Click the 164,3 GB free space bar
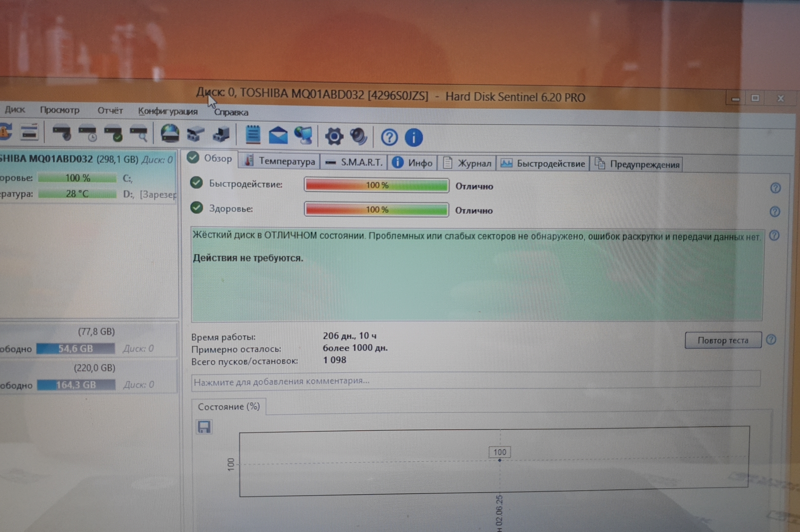Viewport: 800px width, 532px height. coord(76,385)
